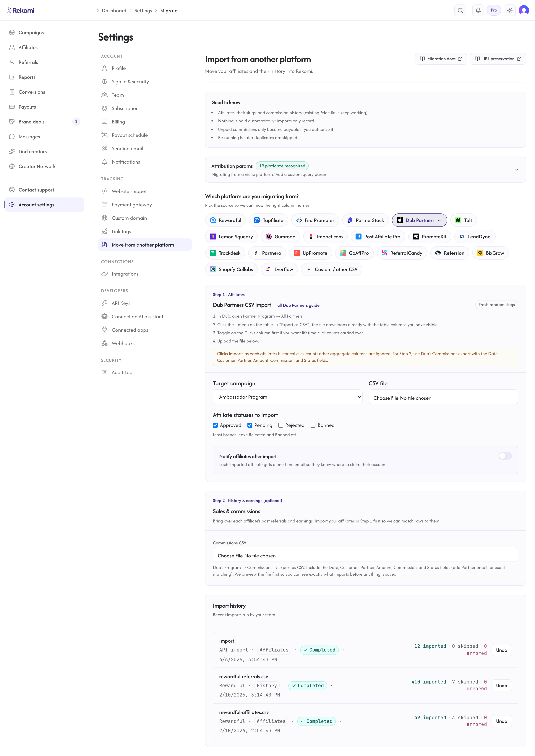Check the Banned status checkbox
Viewport: 535px width, 756px height.
[313, 425]
